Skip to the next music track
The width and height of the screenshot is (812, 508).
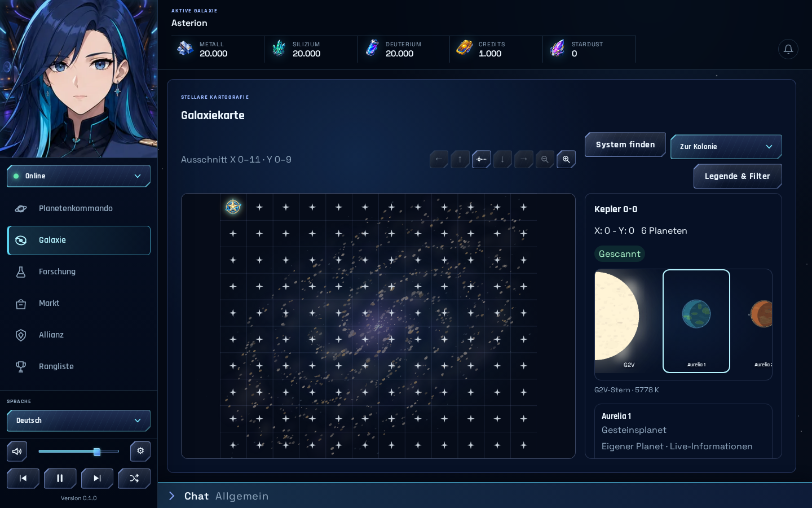tap(97, 478)
